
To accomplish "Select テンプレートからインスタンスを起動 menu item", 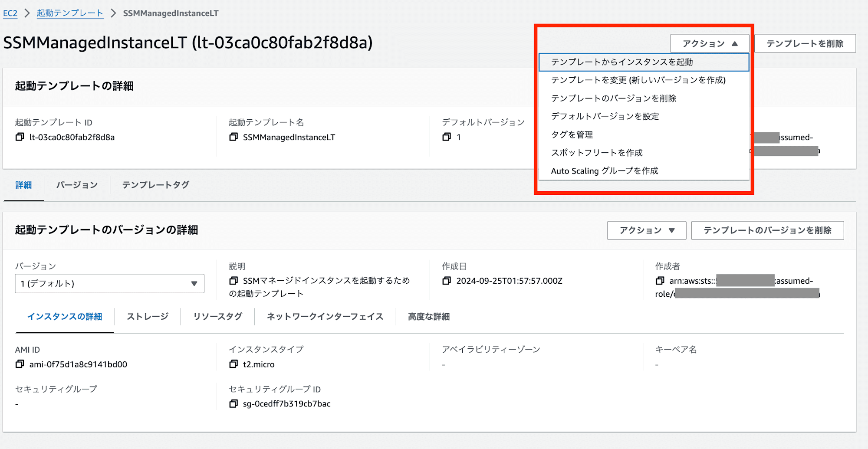I will pyautogui.click(x=621, y=62).
